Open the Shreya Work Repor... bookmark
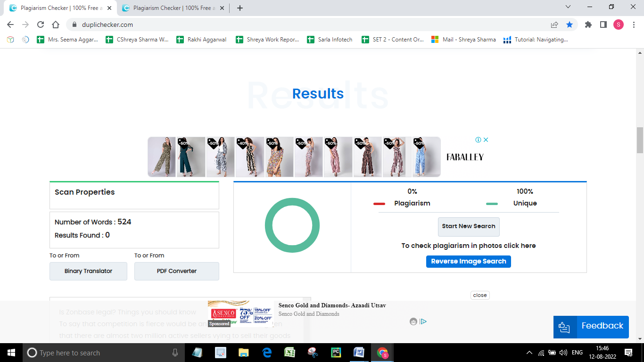The image size is (644, 362). pyautogui.click(x=267, y=40)
